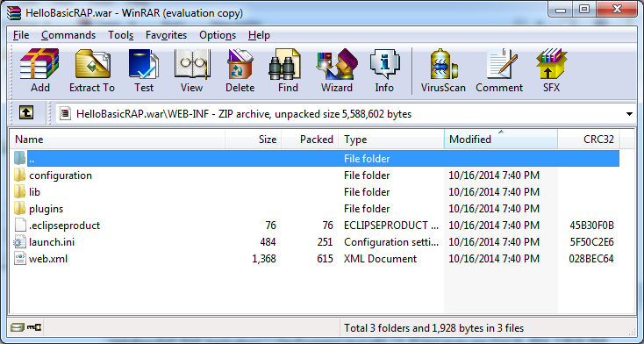Click web.xml size value 1,368
Image resolution: width=644 pixels, height=344 pixels.
[x=264, y=259]
